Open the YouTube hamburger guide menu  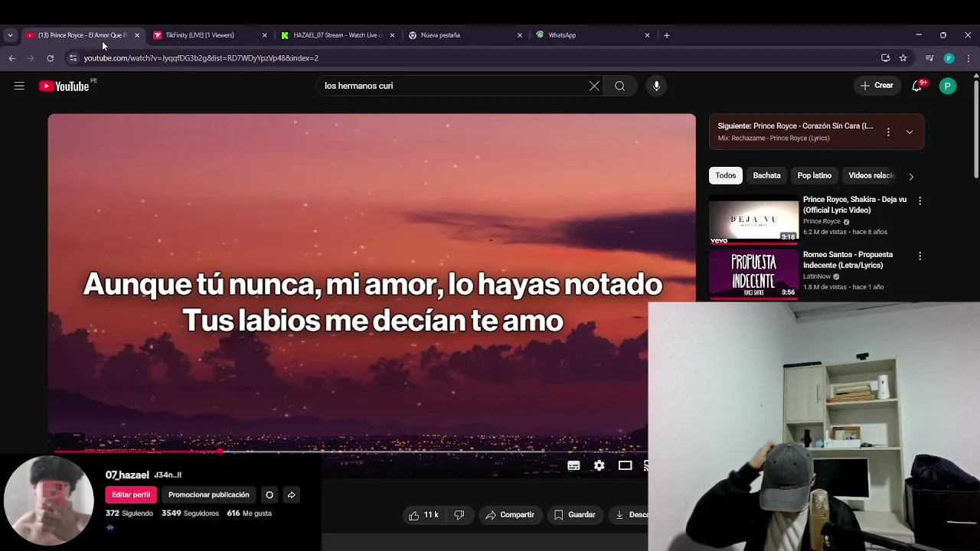click(19, 86)
